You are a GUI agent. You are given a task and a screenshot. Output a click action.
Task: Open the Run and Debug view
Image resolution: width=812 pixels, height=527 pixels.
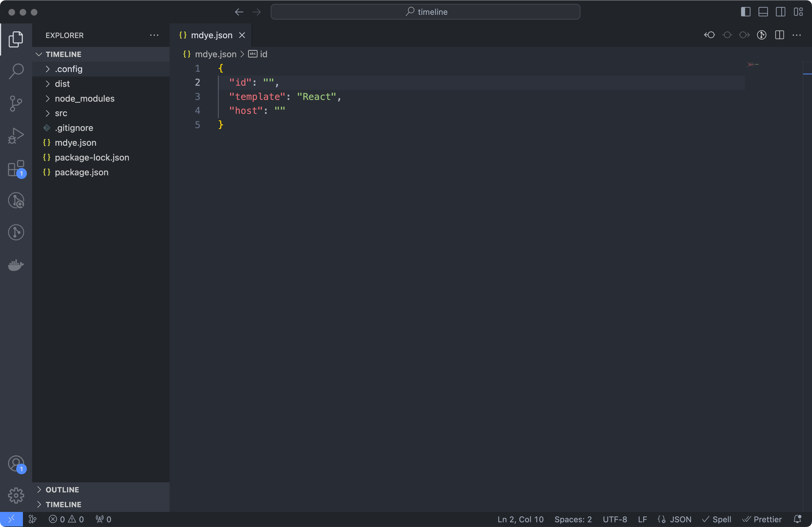pyautogui.click(x=16, y=136)
